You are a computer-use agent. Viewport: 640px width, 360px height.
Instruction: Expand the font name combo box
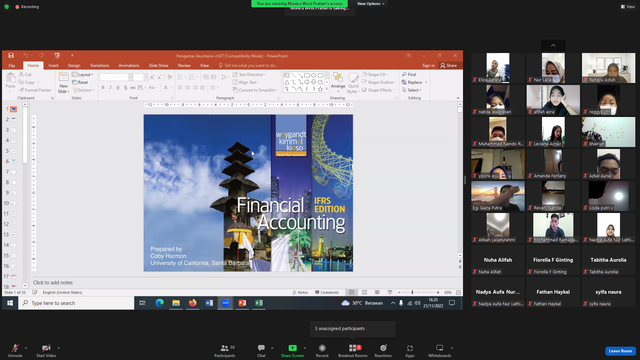pos(130,77)
